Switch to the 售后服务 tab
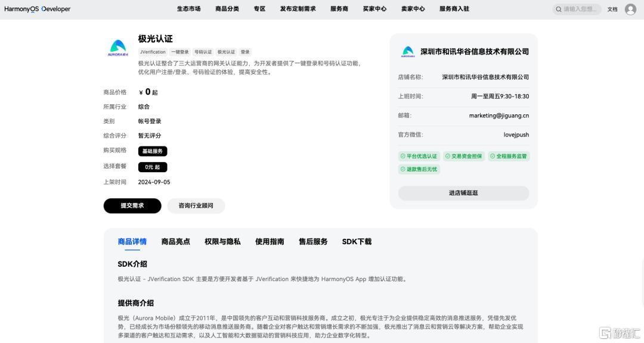644x343 pixels. (x=313, y=242)
